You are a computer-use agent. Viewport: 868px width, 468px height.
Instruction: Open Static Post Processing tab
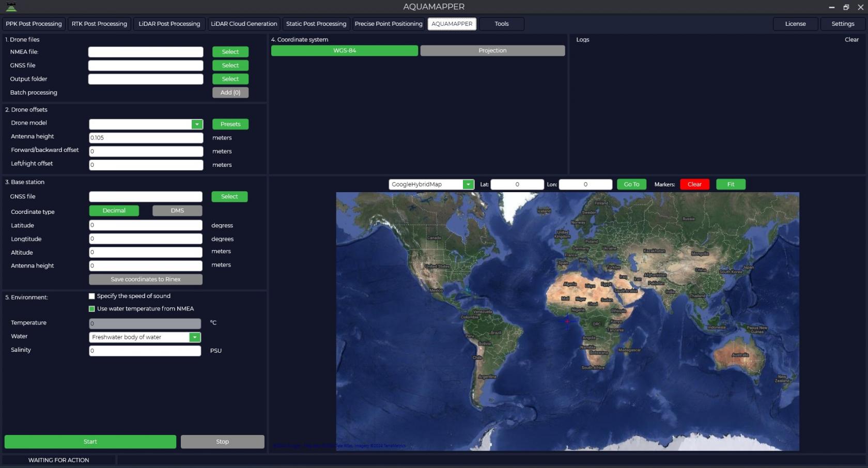point(316,24)
